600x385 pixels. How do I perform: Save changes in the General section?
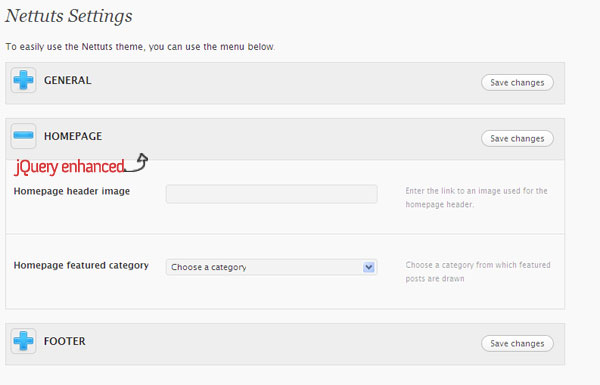click(517, 83)
